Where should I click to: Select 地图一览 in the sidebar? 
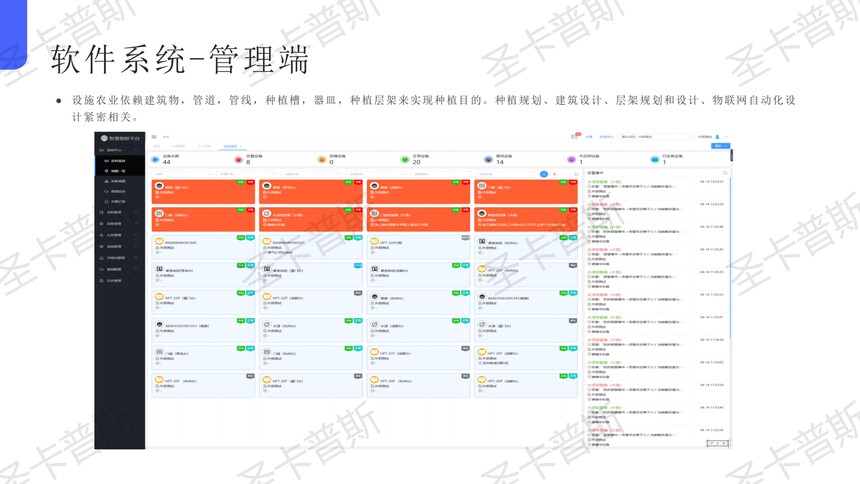click(x=120, y=171)
